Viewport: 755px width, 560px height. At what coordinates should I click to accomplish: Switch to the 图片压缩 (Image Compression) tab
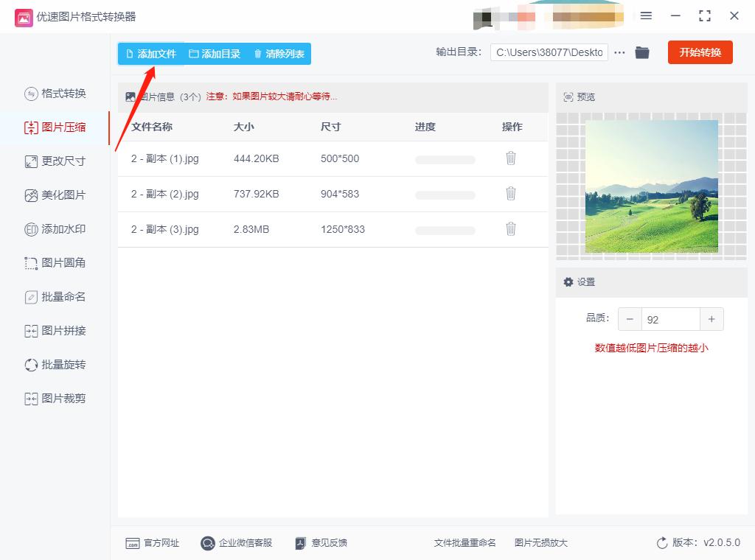[x=55, y=127]
